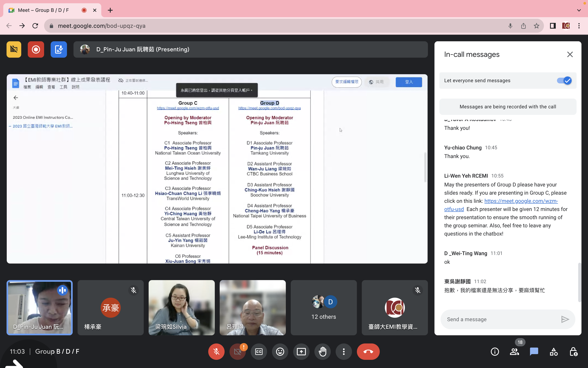Screen dimensions: 588x368
Task: Open 說明 menu in Google Docs
Action: 75,87
